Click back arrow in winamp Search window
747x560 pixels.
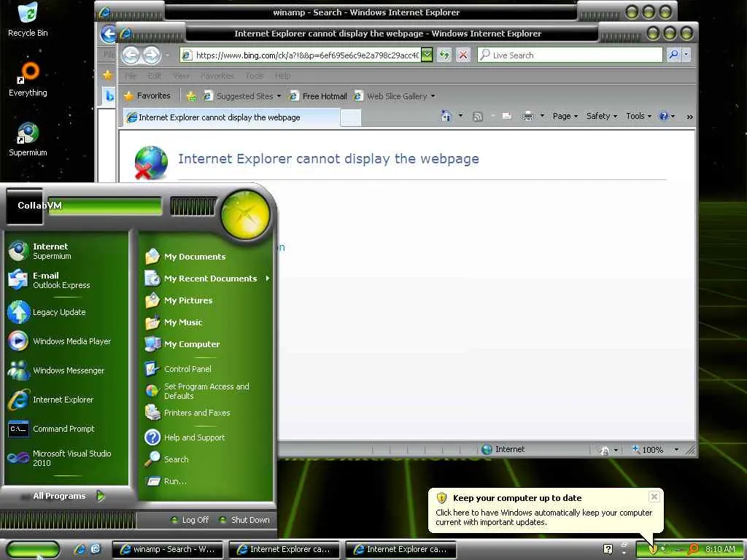(109, 34)
